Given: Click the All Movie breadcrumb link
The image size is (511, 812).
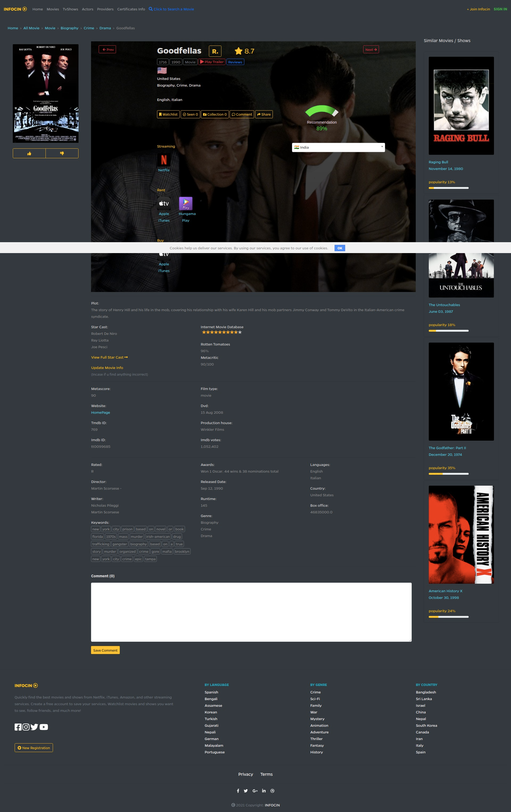Looking at the screenshot, I should point(31,28).
